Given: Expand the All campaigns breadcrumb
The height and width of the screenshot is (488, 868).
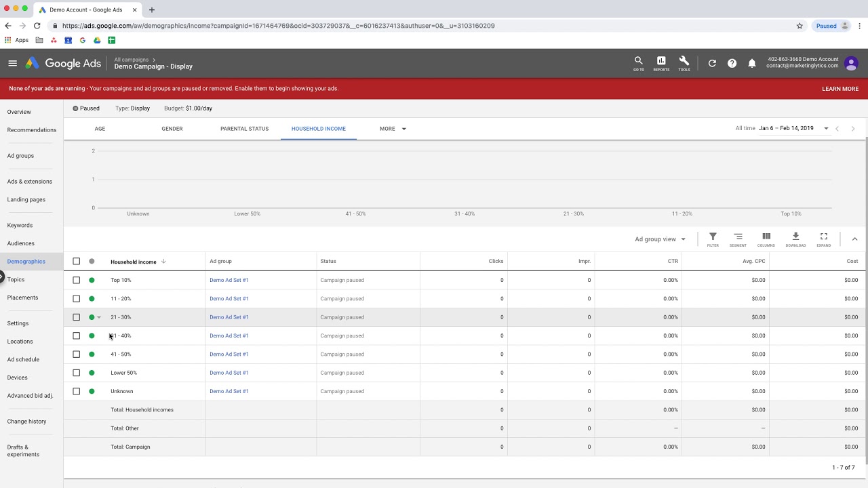Looking at the screenshot, I should coord(135,60).
